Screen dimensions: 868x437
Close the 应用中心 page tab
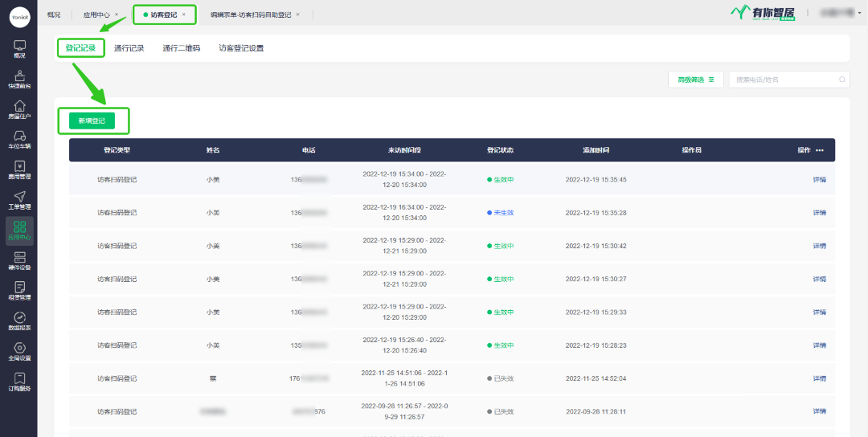coord(117,14)
